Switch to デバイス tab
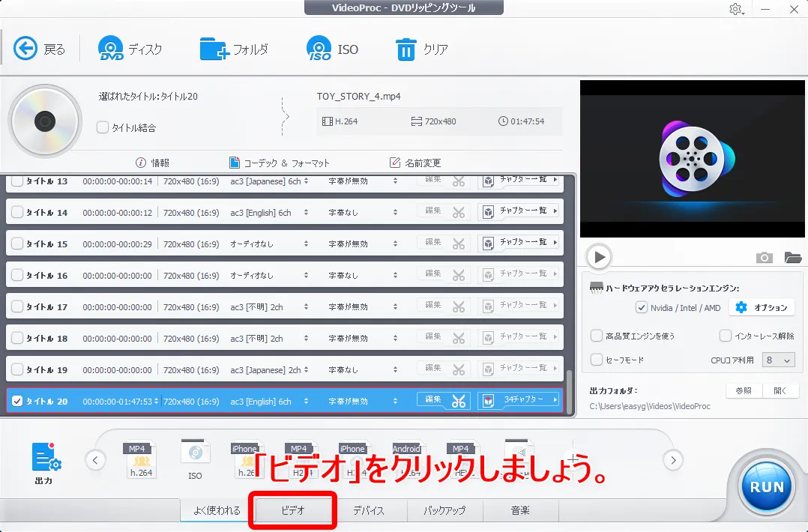The image size is (808, 532). [x=369, y=510]
